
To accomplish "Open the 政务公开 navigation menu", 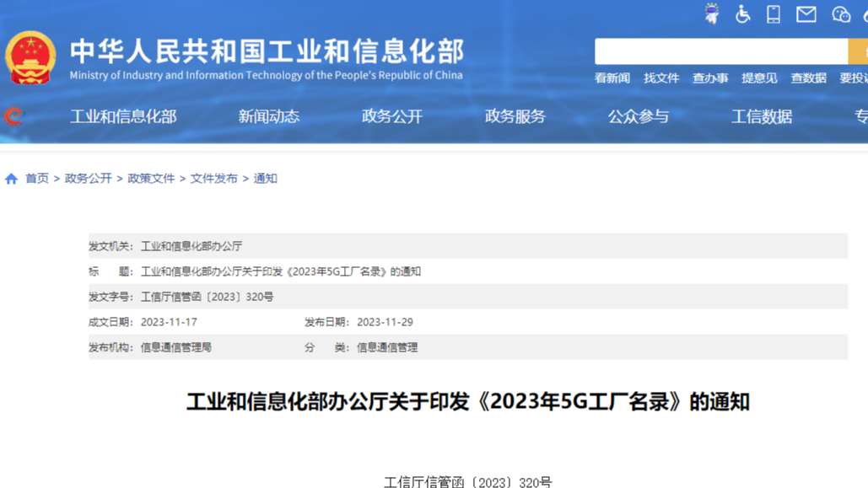I will 391,116.
